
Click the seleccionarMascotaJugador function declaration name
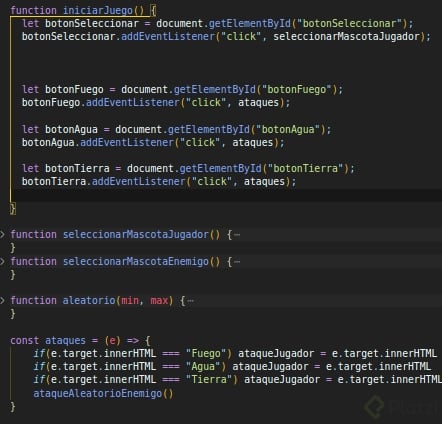pyautogui.click(x=136, y=234)
